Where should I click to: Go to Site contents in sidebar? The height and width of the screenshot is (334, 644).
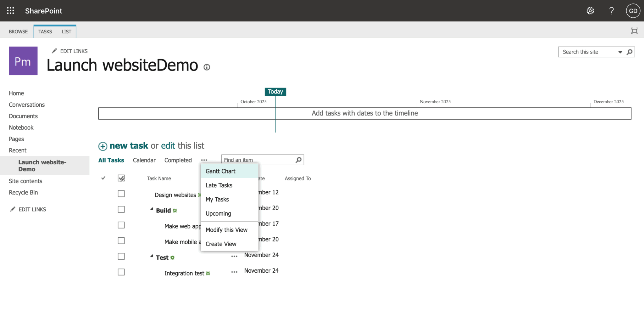pos(25,181)
